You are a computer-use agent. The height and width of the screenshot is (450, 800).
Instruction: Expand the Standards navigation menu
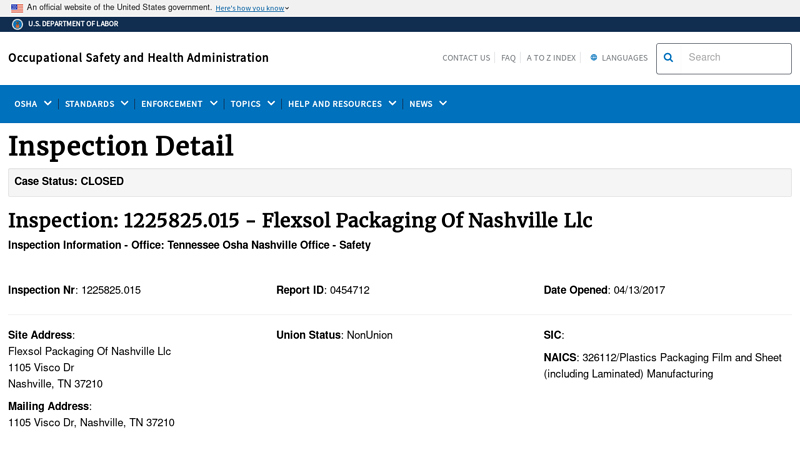point(96,104)
